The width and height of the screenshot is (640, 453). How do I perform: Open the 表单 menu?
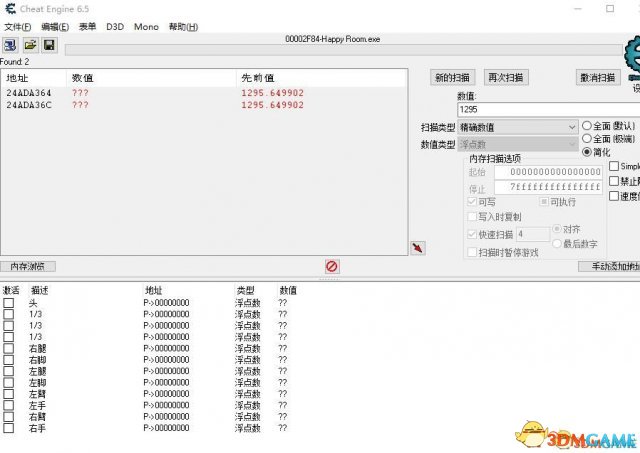pos(87,27)
